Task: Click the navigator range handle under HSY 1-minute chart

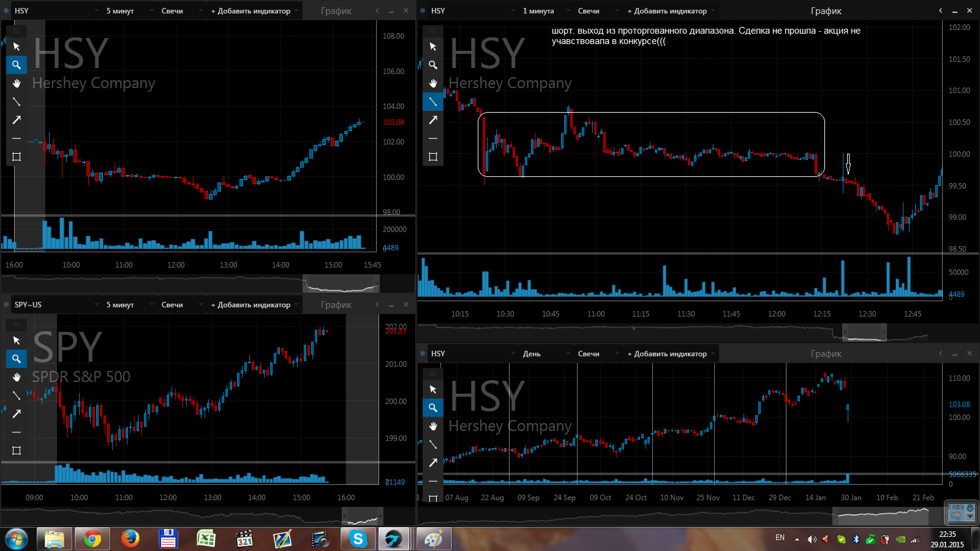Action: [x=864, y=333]
